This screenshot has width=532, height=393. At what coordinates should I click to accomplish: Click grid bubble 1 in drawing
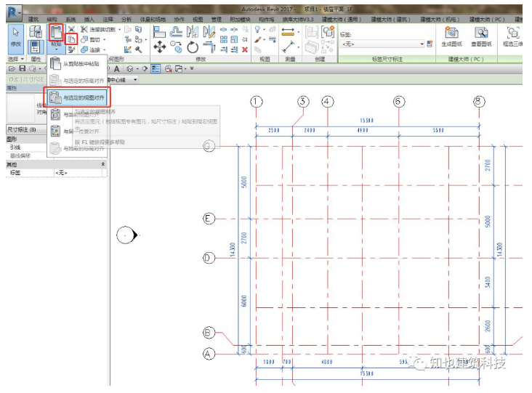click(x=257, y=102)
